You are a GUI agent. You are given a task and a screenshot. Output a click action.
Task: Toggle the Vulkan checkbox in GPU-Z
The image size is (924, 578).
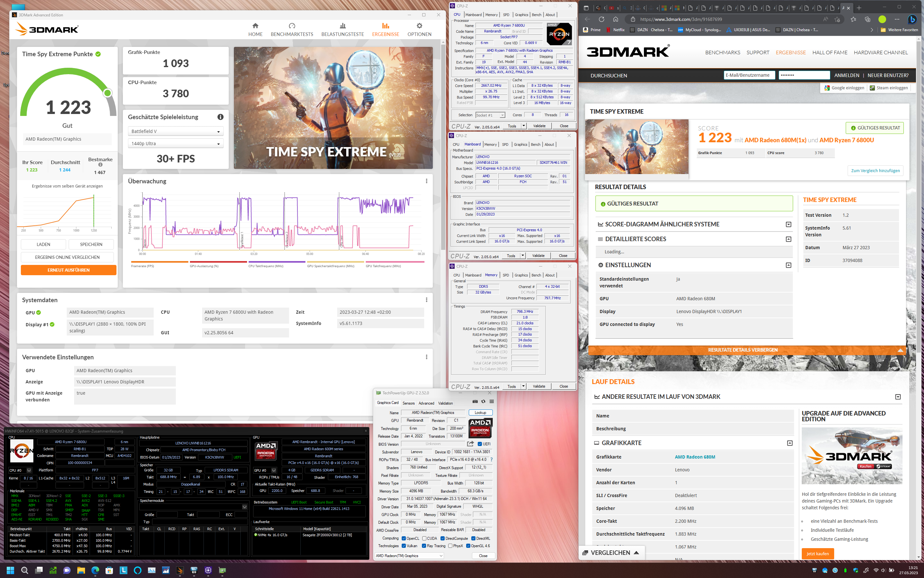pos(404,546)
